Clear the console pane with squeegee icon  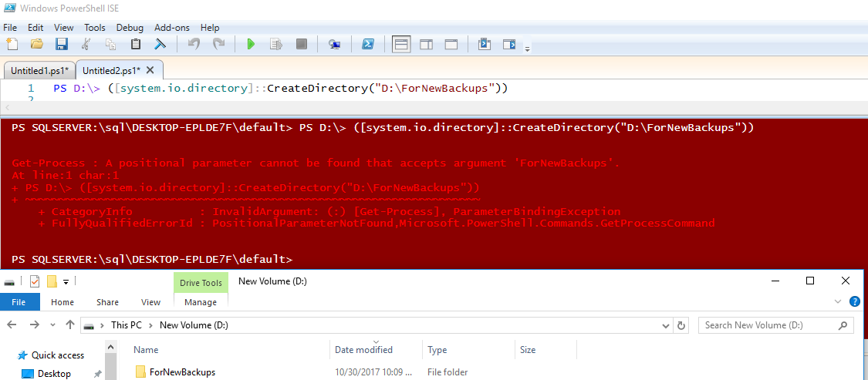pos(160,44)
